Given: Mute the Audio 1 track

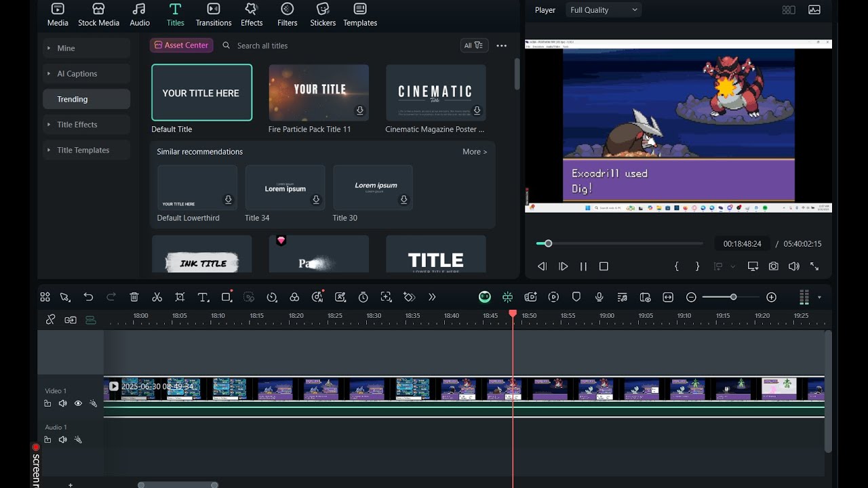Looking at the screenshot, I should point(62,440).
